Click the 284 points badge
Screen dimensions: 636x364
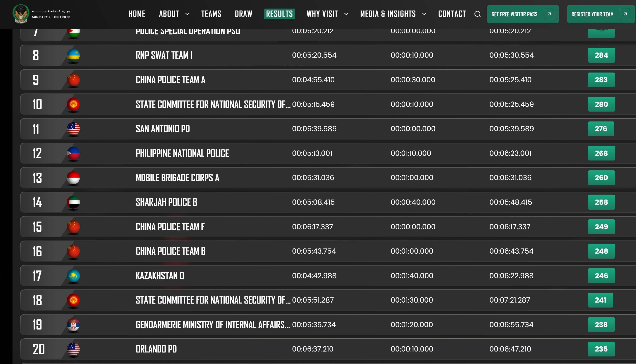coord(601,55)
